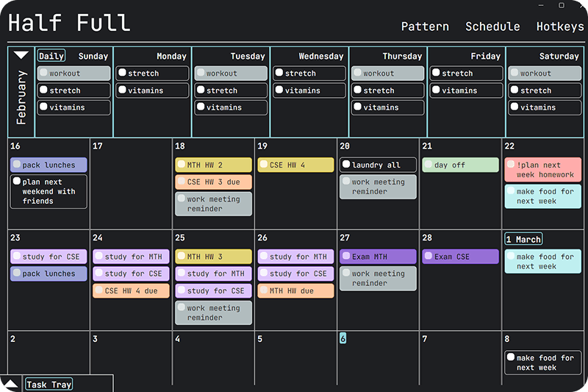This screenshot has width=588, height=392.
Task: Check plan next weekend with friends
Action: pyautogui.click(x=16, y=181)
